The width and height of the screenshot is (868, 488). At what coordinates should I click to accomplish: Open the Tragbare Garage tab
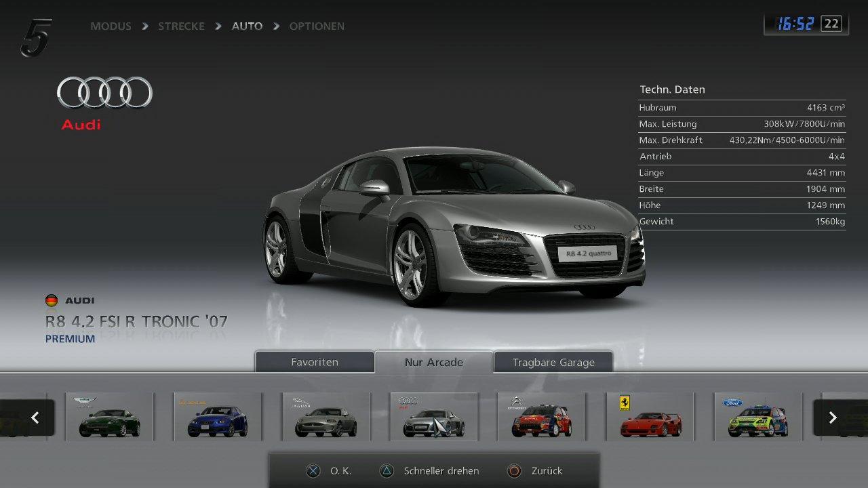click(553, 362)
